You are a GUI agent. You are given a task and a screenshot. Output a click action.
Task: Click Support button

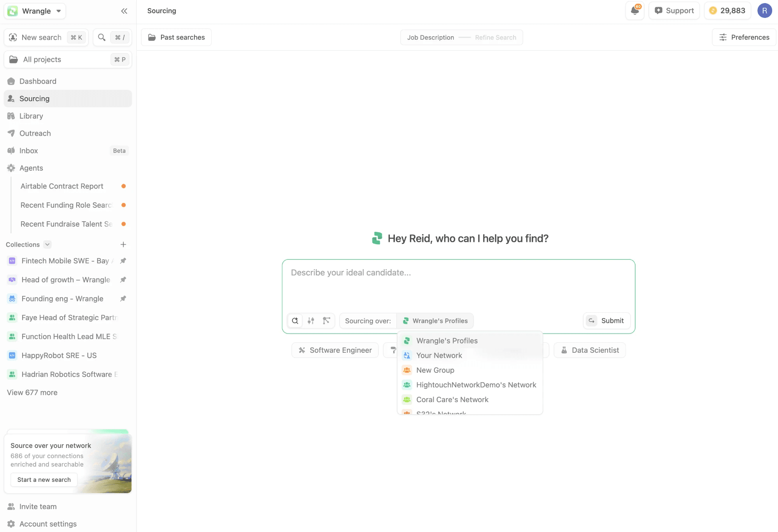(x=674, y=10)
